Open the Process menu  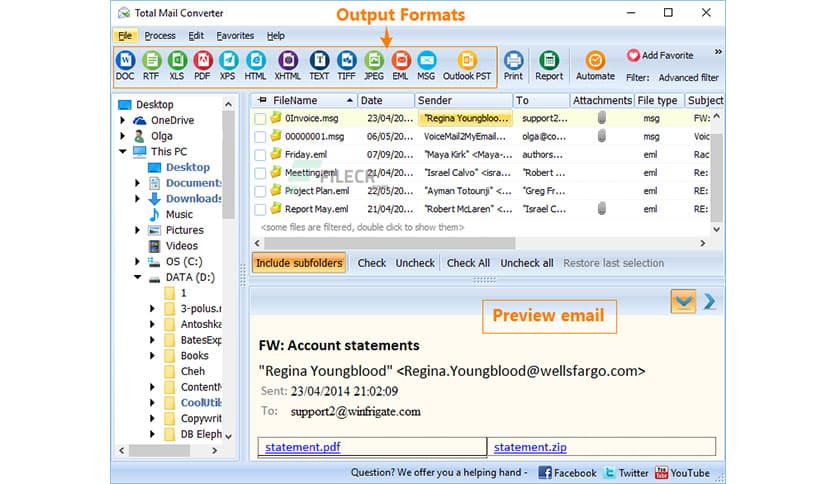(160, 36)
